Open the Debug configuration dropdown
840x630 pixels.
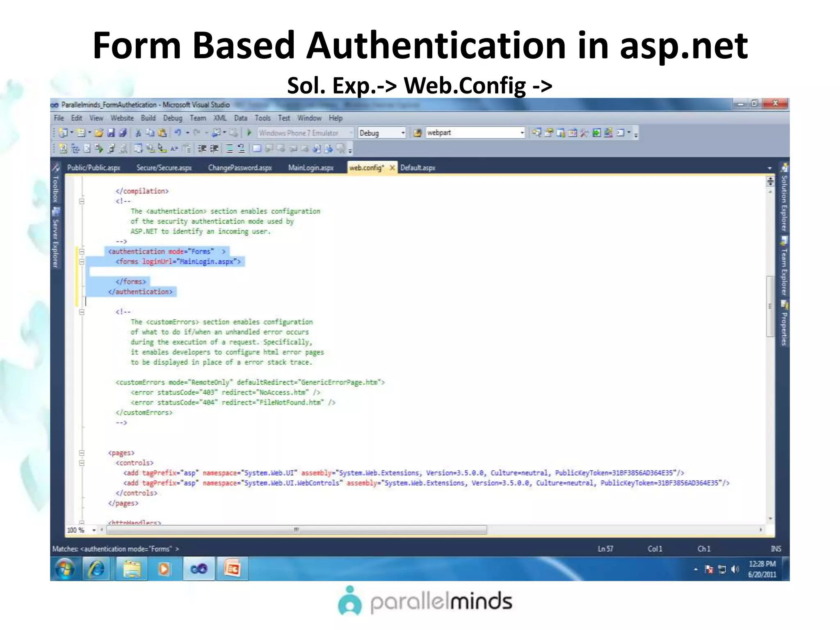(403, 133)
